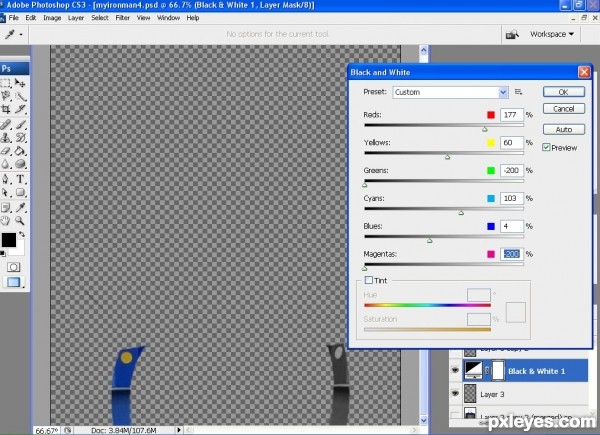
Task: Select the Magic Wand tool
Action: [x=20, y=96]
